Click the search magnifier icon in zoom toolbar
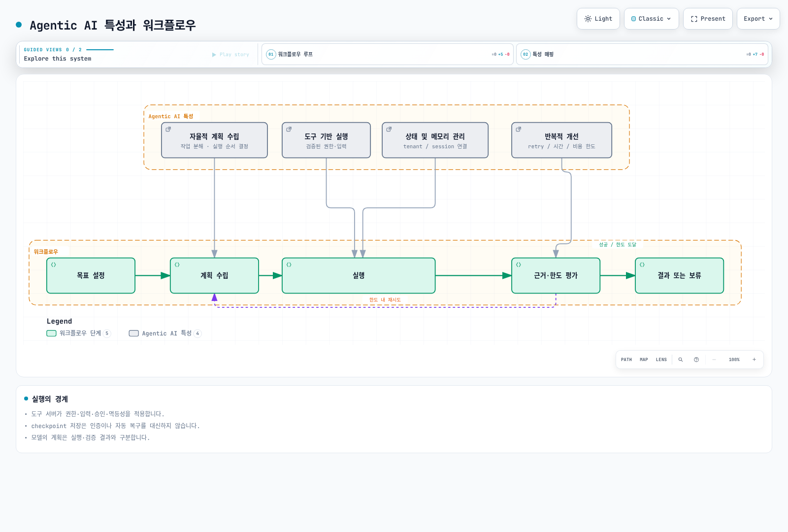The image size is (788, 532). pyautogui.click(x=681, y=360)
